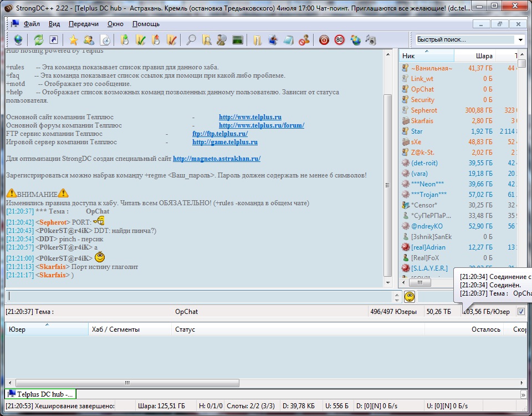
Task: Open the http://game.telplus.ru link
Action: [x=225, y=142]
